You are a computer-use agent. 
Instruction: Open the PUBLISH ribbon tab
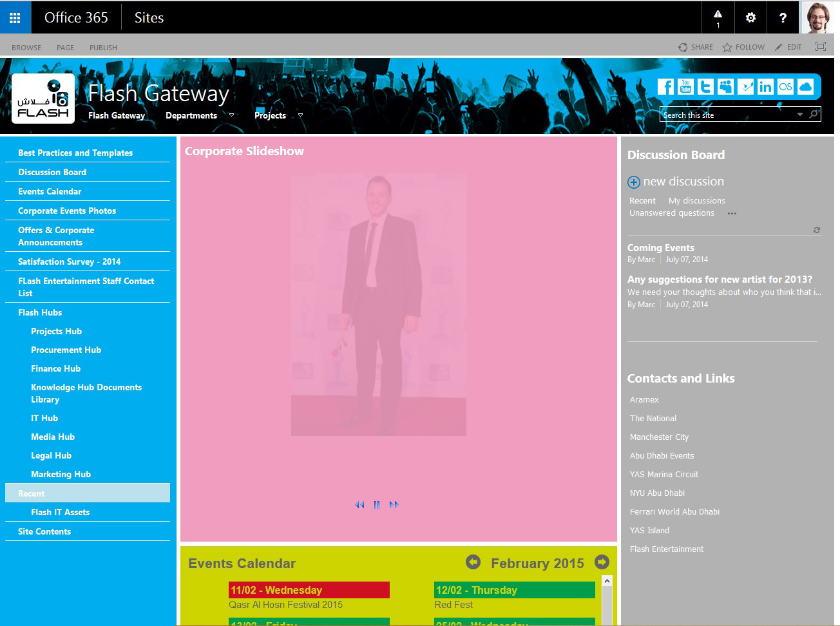pos(103,48)
